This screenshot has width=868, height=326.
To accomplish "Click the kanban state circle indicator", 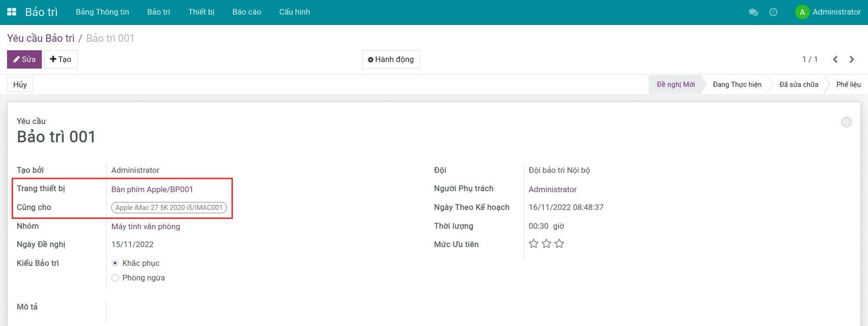I will click(x=846, y=122).
